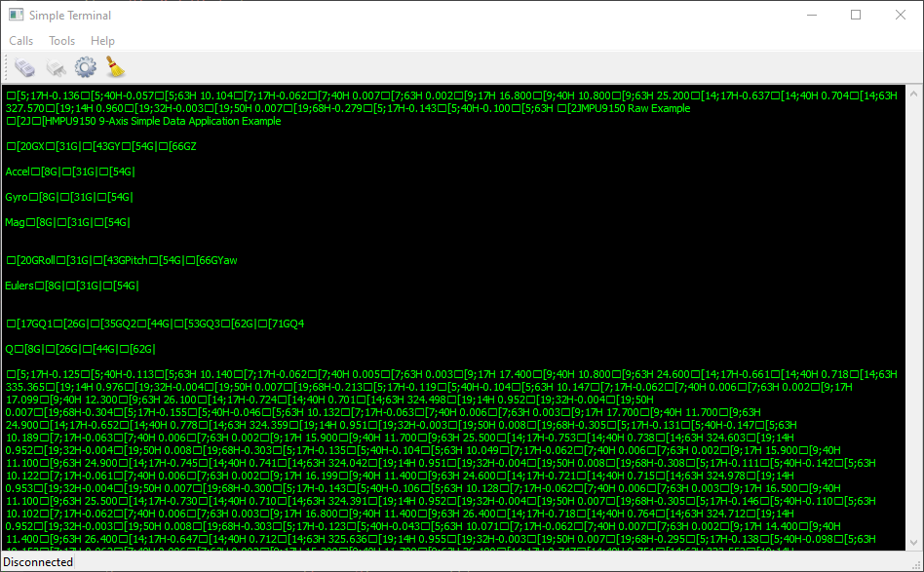The width and height of the screenshot is (924, 572).
Task: Maximize the Simple Terminal window
Action: 855,16
